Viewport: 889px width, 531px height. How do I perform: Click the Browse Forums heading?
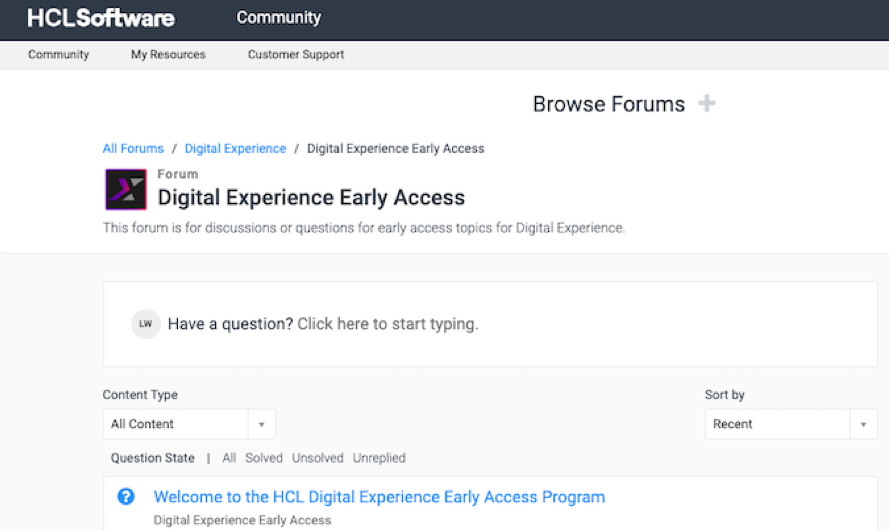pos(609,104)
